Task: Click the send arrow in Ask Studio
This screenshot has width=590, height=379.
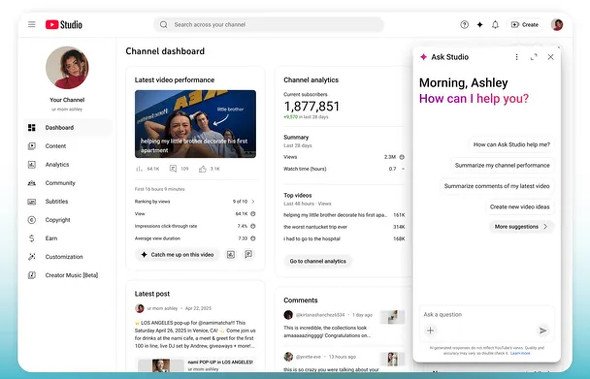Action: pos(543,330)
